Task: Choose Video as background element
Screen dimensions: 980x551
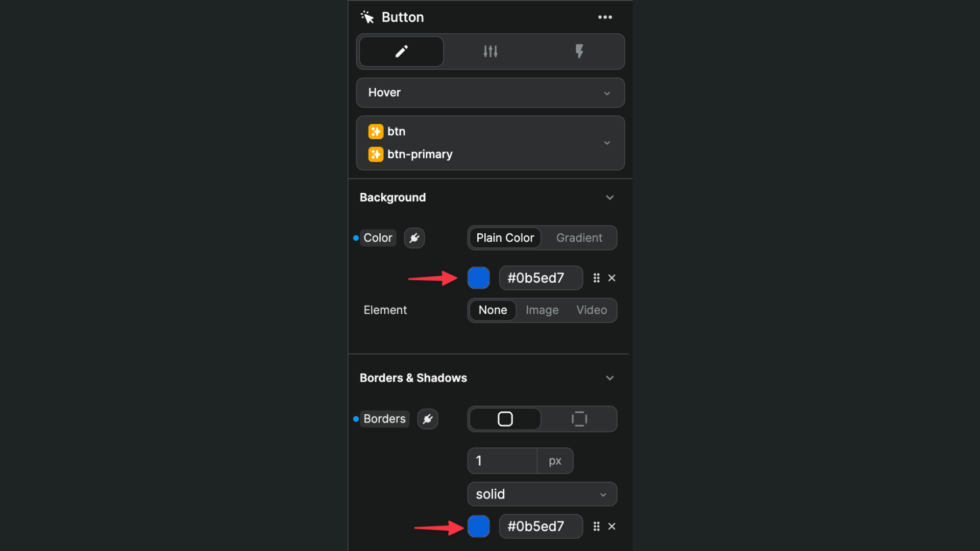Action: tap(592, 310)
